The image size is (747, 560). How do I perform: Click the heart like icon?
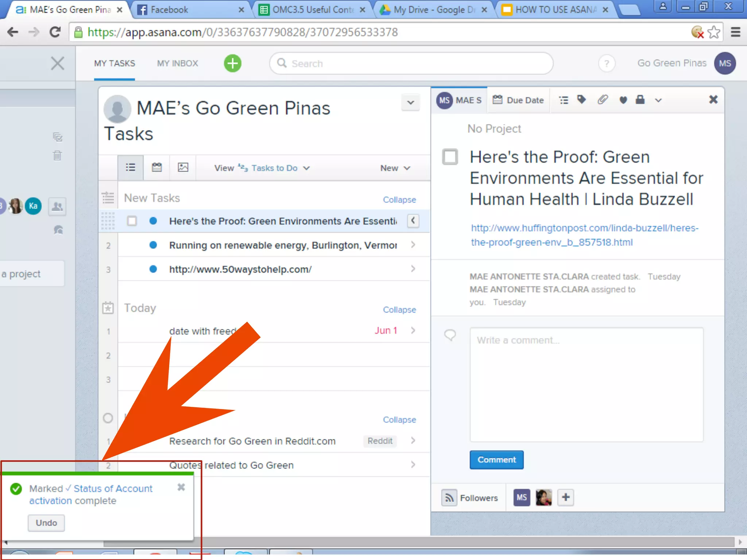coord(623,100)
